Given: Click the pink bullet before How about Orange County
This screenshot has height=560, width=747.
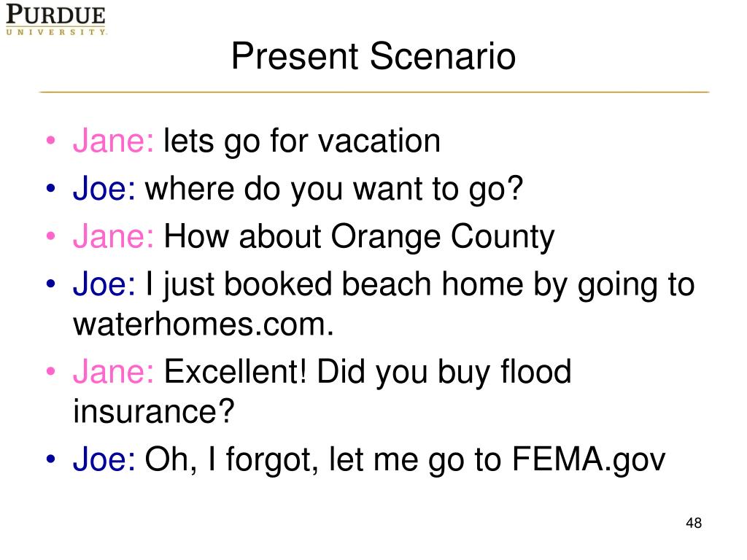Looking at the screenshot, I should pos(51,236).
